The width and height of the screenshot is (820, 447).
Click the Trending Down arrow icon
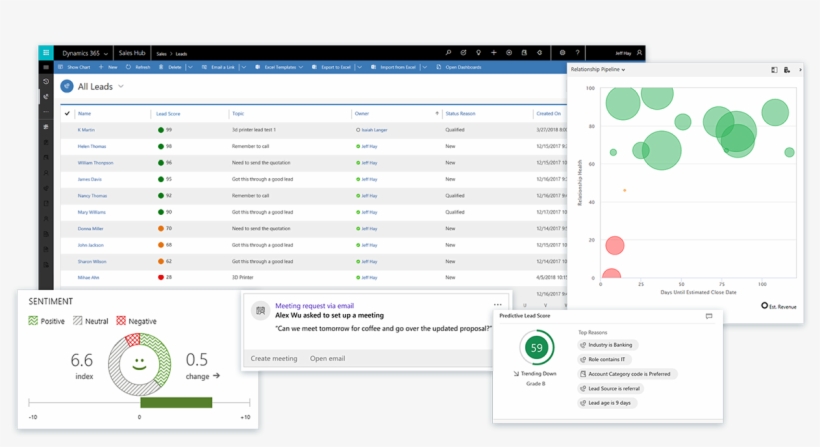[x=516, y=374]
